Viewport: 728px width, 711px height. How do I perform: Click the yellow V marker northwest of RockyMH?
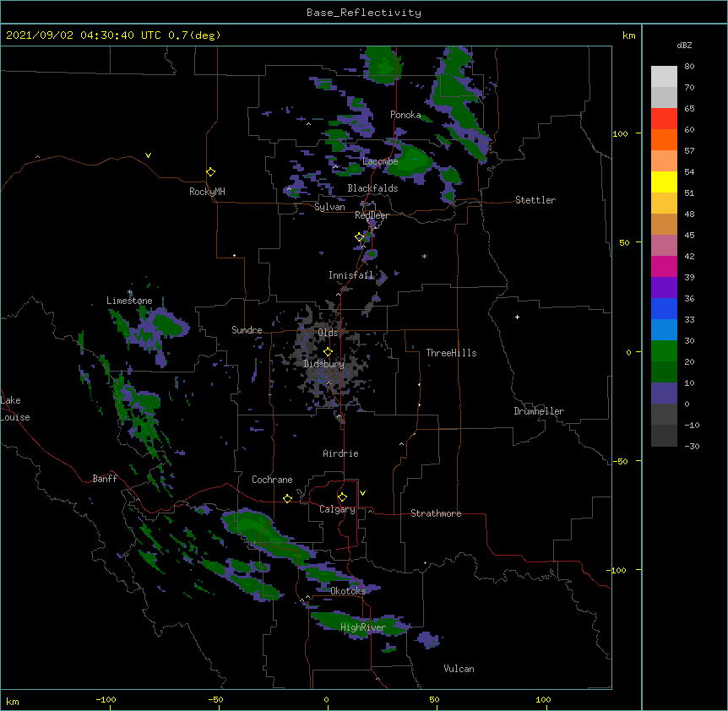[148, 155]
